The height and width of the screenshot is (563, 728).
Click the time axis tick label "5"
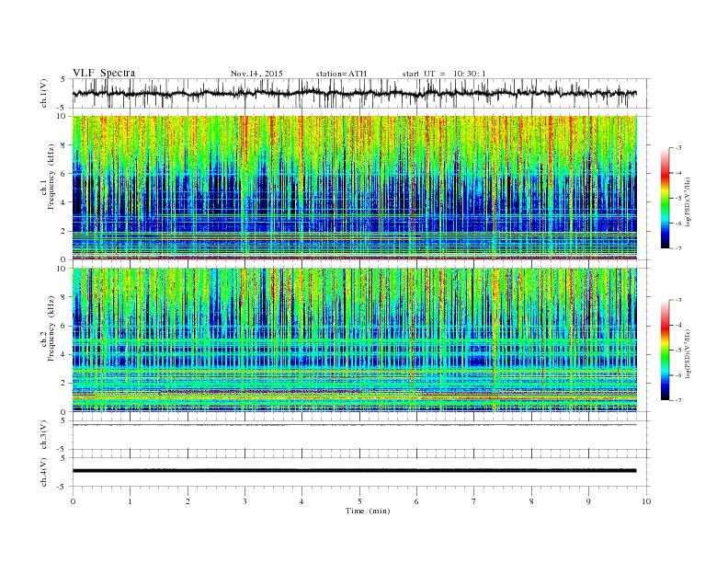tap(359, 501)
